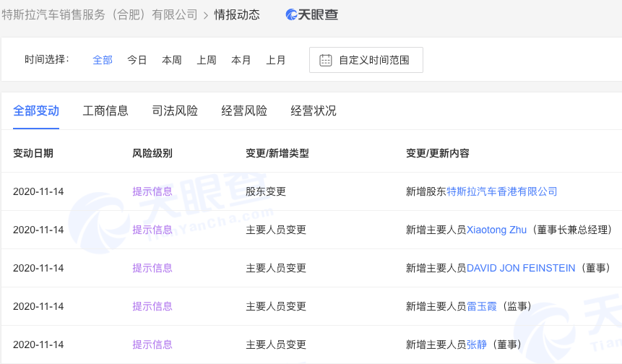This screenshot has height=364, width=622.
Task: Click 变更/新增类型 column header
Action: click(277, 153)
